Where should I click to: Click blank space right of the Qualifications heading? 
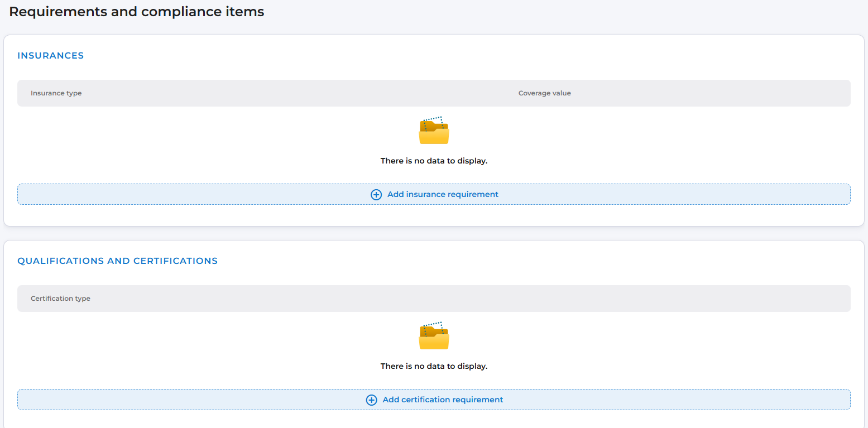[x=502, y=261]
